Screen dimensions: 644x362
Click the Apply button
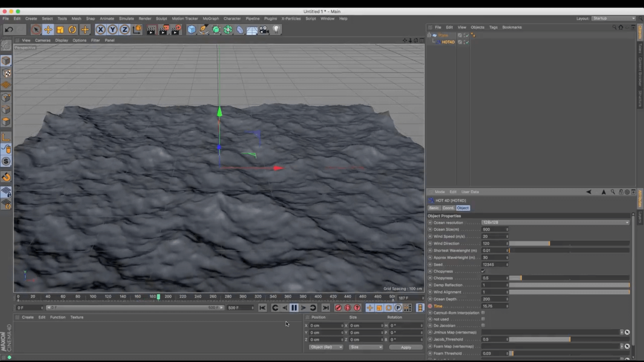click(406, 347)
